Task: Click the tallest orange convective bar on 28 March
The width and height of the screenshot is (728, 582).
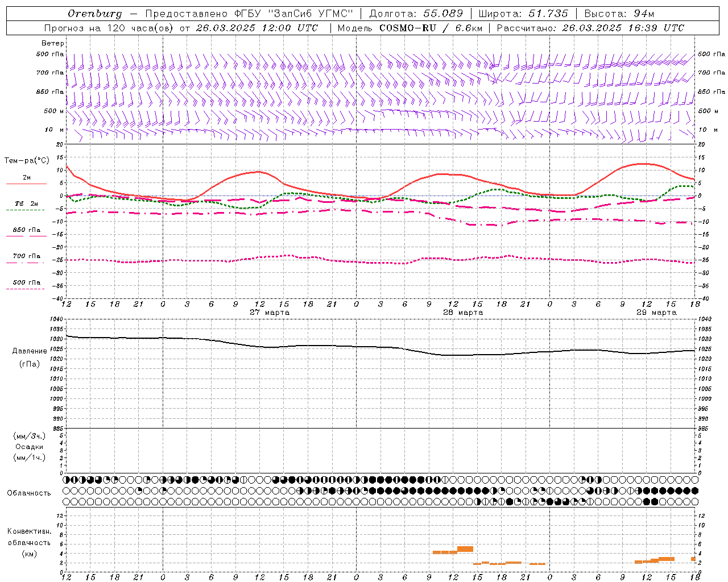Action: 465,549
